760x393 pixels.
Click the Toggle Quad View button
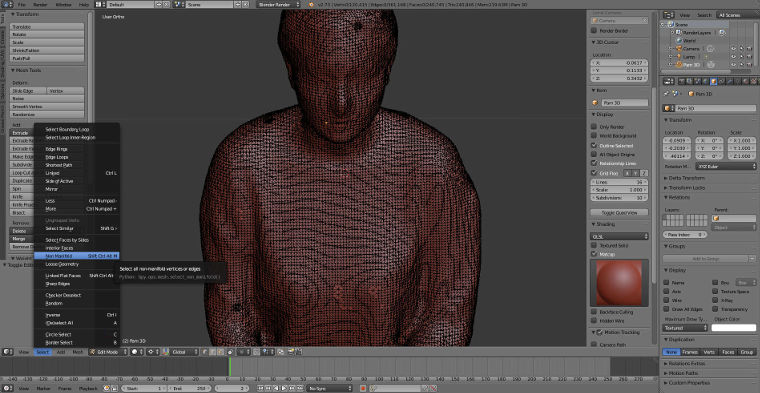pos(619,212)
